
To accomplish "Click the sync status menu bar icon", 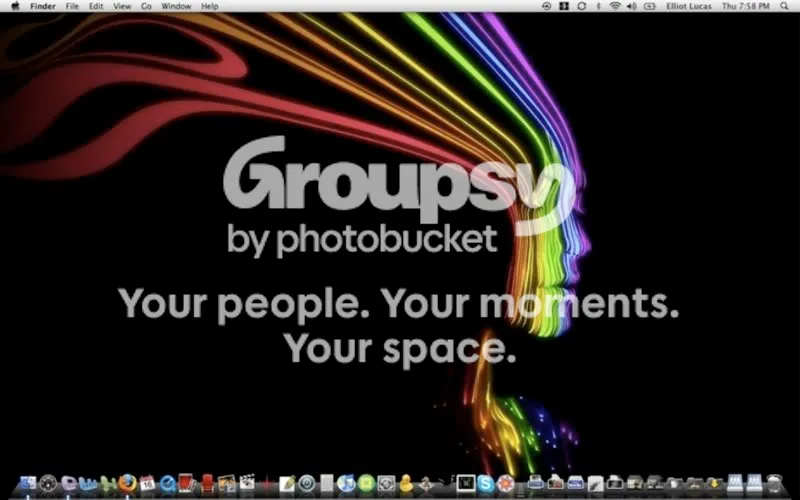I will 582,6.
